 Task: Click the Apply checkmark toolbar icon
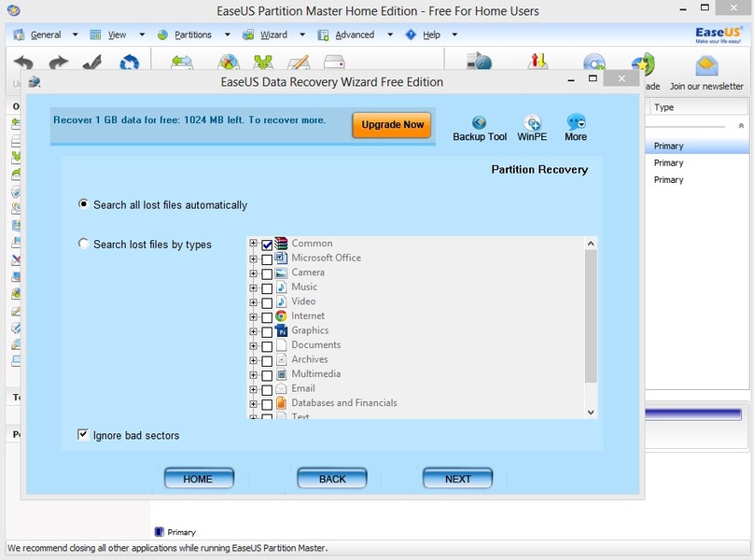(x=92, y=63)
